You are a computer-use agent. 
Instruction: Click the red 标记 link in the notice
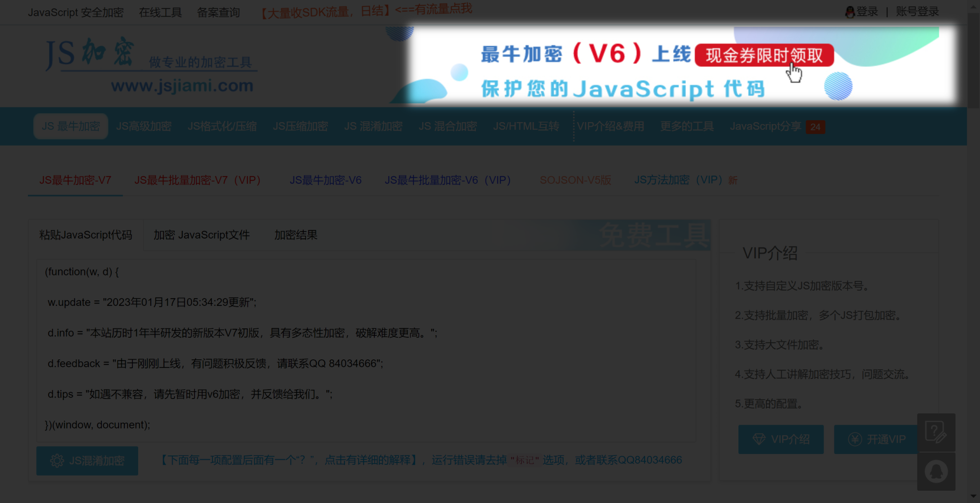[x=524, y=460]
